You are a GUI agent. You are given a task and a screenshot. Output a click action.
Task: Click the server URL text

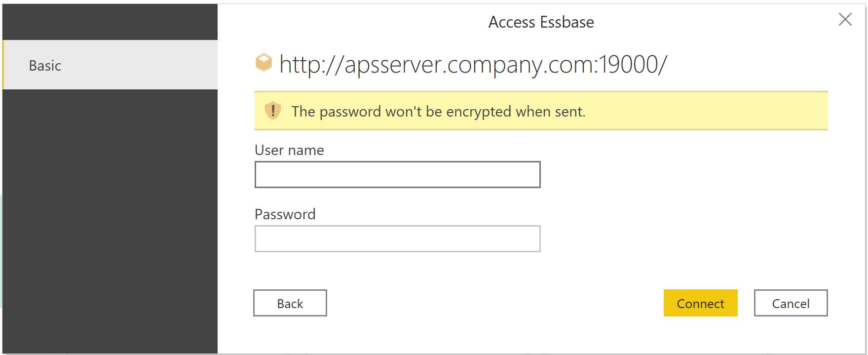473,63
